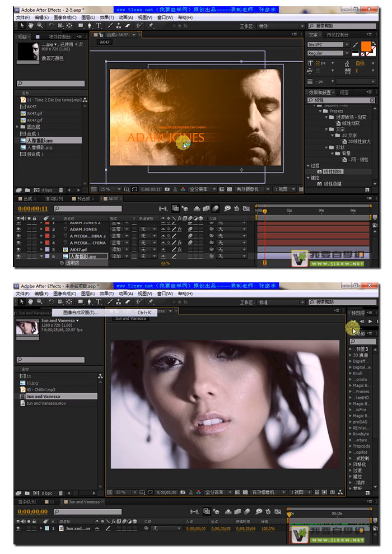392x554 pixels.
Task: Toggle opacity stopwatch for 透明度 property
Action: click(62, 263)
